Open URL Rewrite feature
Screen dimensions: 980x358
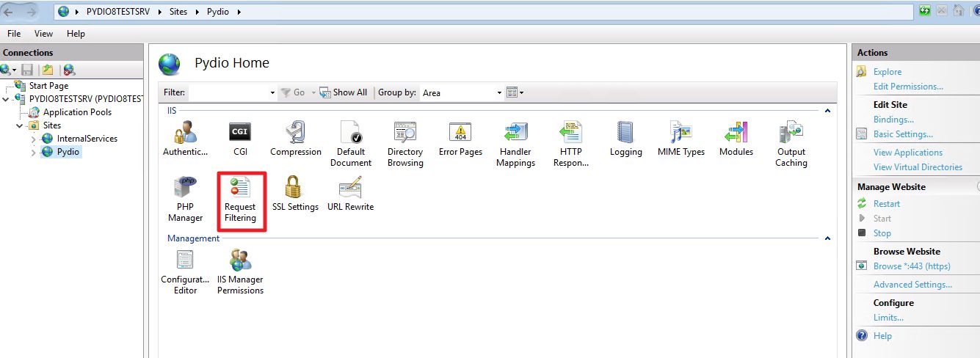(x=350, y=194)
